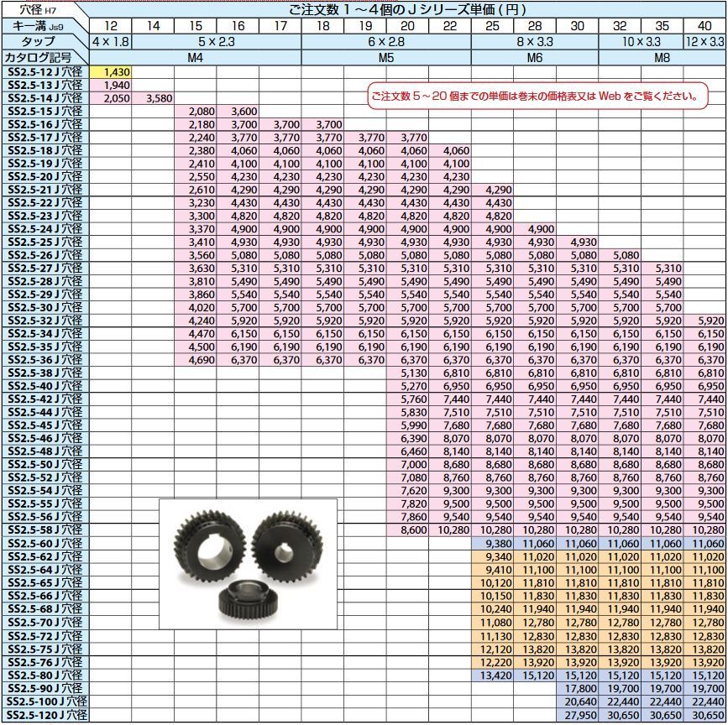Click price '8,600' in row SS2.5-58 J
The image size is (728, 725).
coord(407,530)
